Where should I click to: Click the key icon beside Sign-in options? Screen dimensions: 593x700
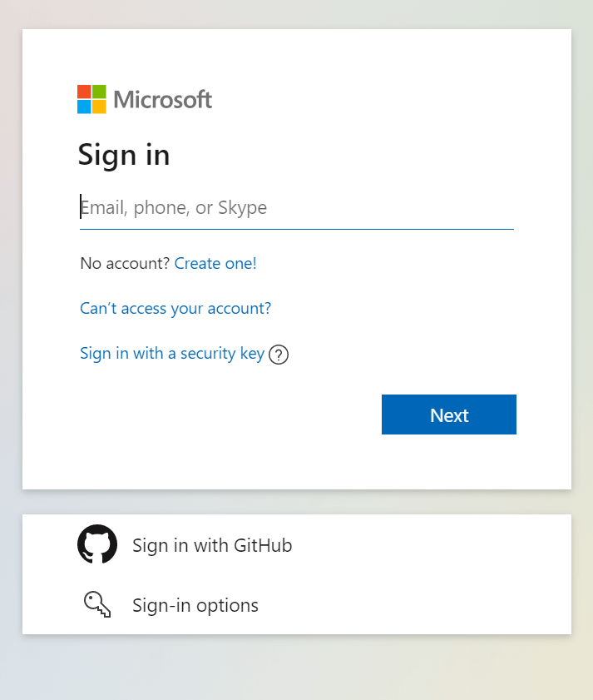coord(96,604)
